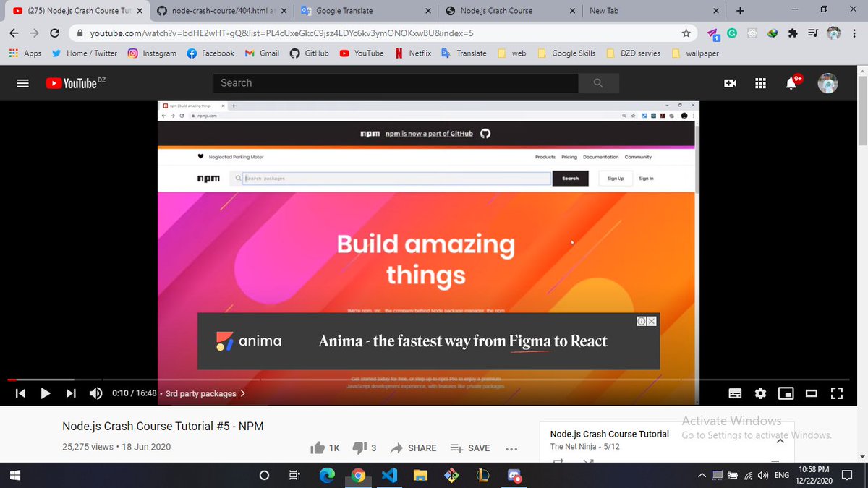Toggle theater mode
This screenshot has height=488, width=868.
812,393
